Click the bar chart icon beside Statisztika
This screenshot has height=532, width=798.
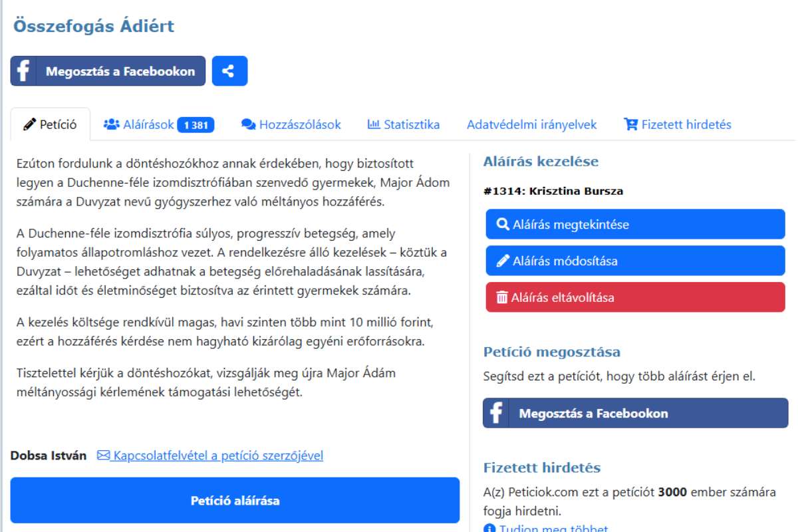pos(374,124)
